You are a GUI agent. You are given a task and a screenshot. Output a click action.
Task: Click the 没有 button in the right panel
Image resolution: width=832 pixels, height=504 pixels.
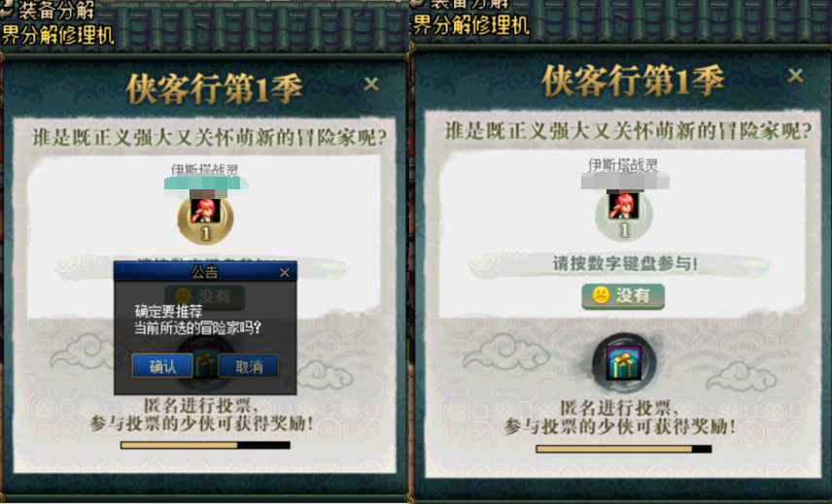coord(623,296)
